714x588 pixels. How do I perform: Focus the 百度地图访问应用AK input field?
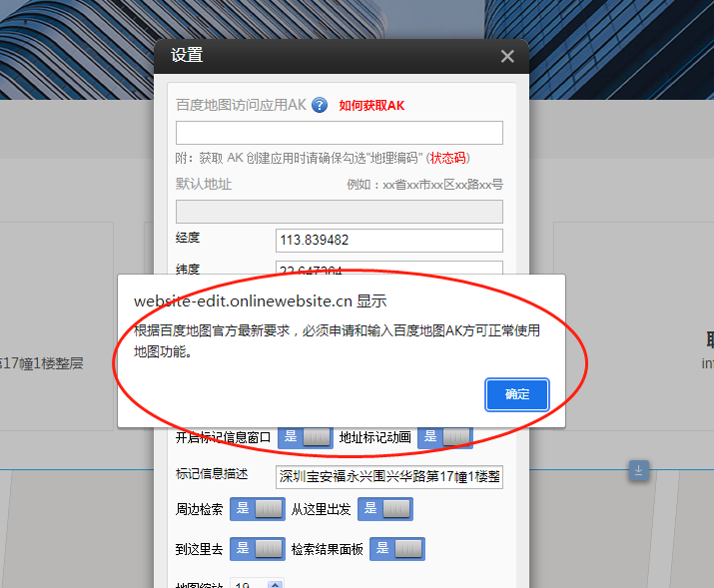click(x=340, y=133)
